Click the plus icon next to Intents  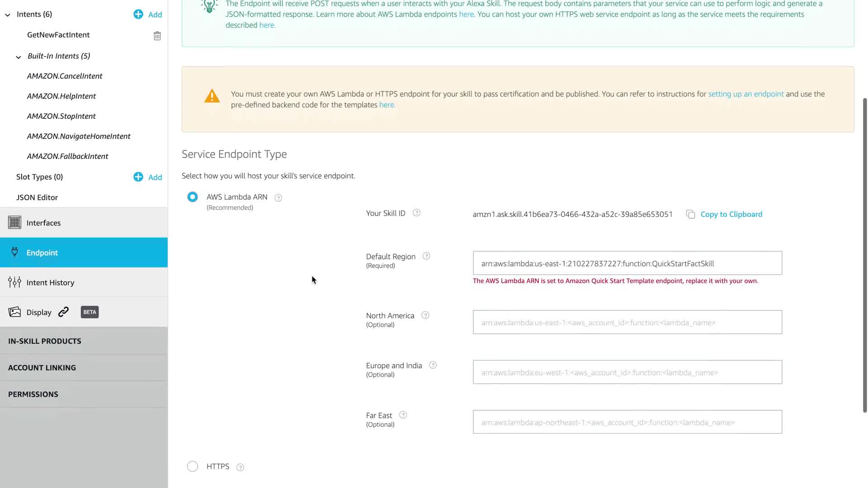click(x=138, y=14)
